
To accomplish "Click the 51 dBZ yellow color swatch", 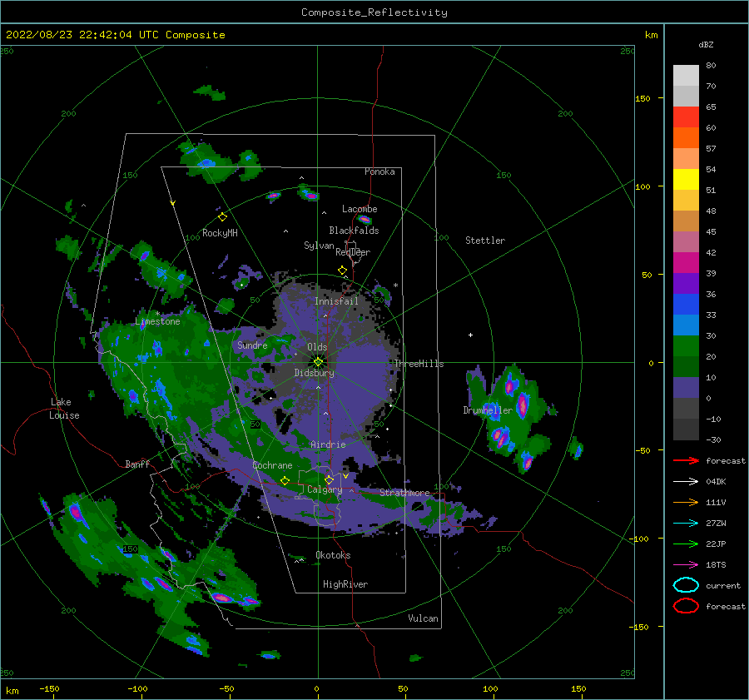I will tap(686, 179).
